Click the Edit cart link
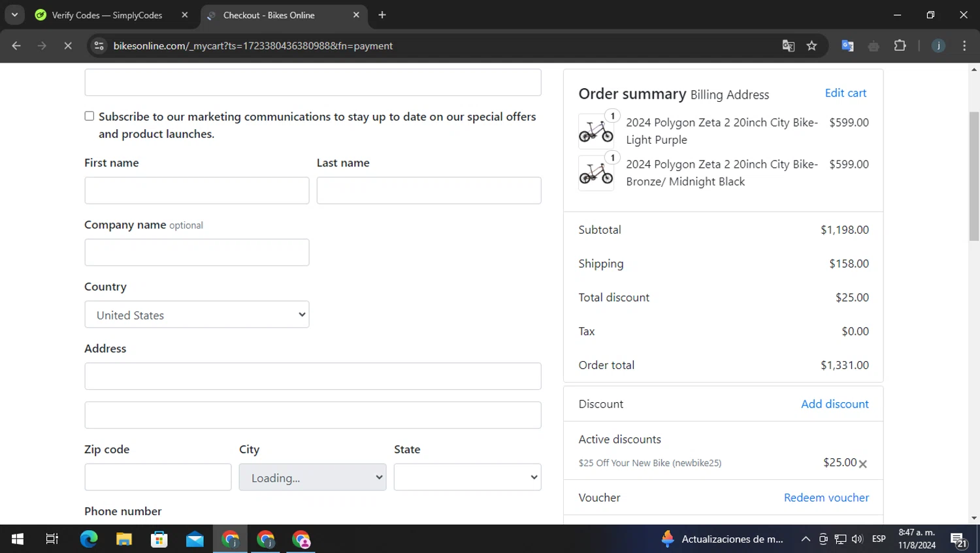 (x=845, y=93)
